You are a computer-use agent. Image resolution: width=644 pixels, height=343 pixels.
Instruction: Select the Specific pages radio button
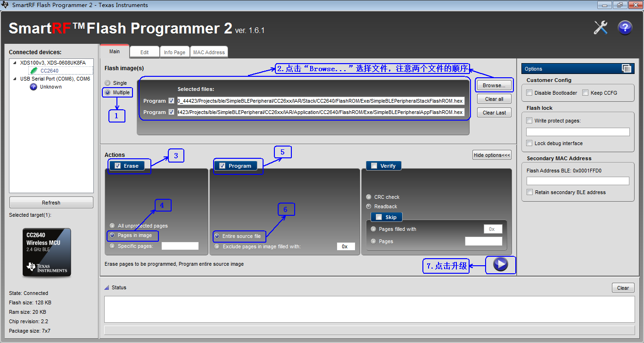point(112,245)
